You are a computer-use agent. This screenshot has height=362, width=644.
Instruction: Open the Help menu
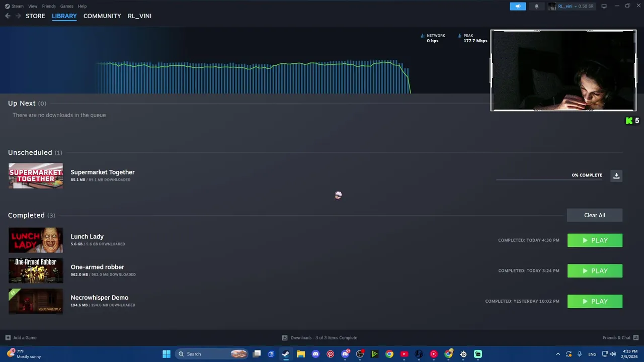click(x=82, y=6)
